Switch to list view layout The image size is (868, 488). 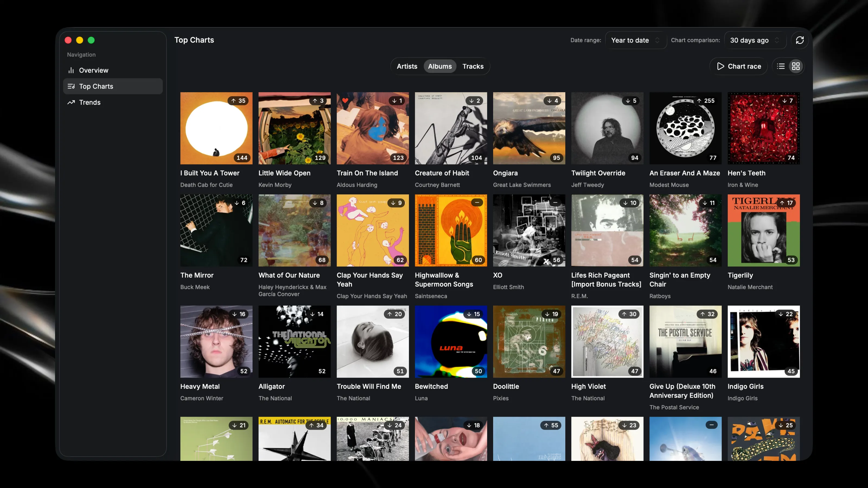tap(781, 66)
